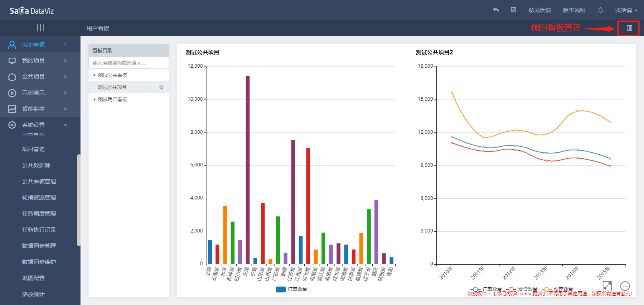This screenshot has width=644, height=305.
Task: Toggle 发货数量 line series legend
Action: coord(522,289)
